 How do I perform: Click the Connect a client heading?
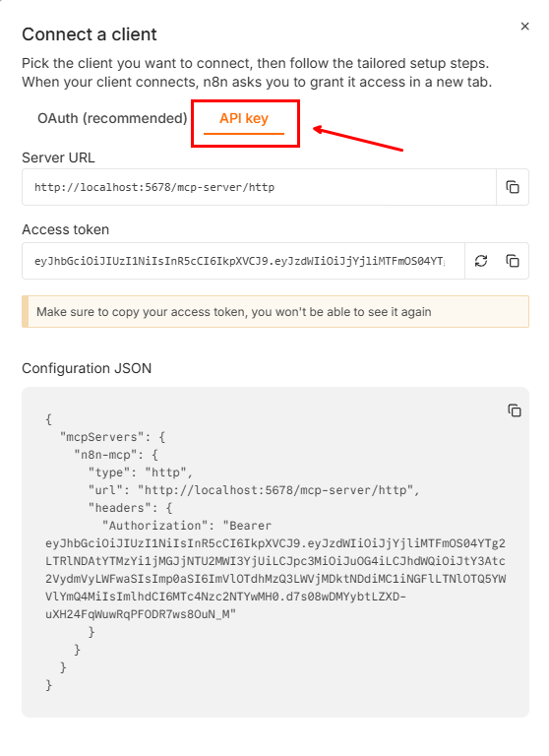[x=90, y=34]
